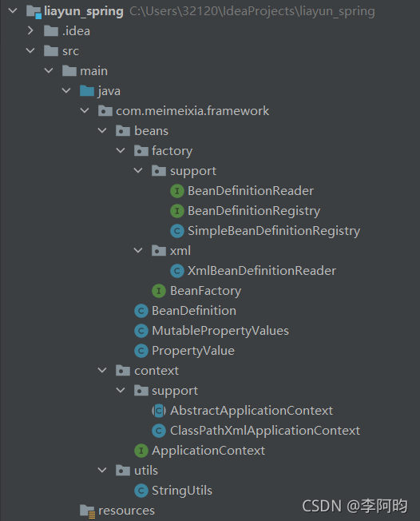The height and width of the screenshot is (521, 420).
Task: Collapse the support package under factory
Action: point(138,171)
